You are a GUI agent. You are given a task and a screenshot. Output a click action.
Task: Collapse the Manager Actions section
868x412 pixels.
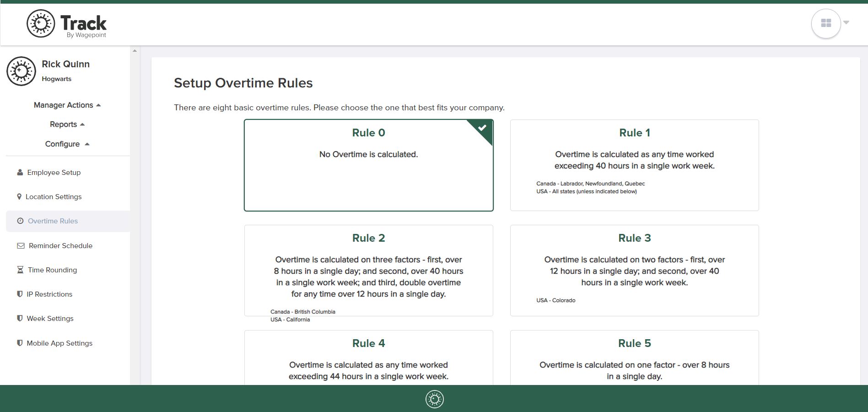pos(67,105)
